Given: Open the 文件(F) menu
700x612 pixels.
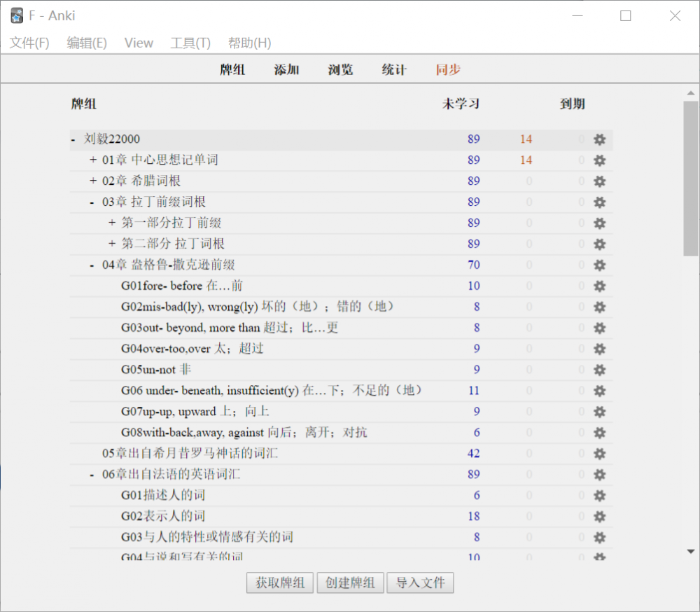Looking at the screenshot, I should click(x=29, y=43).
